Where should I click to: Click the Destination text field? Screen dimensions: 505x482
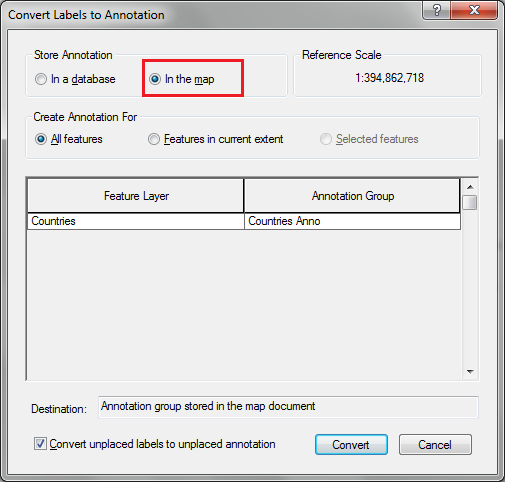(288, 407)
